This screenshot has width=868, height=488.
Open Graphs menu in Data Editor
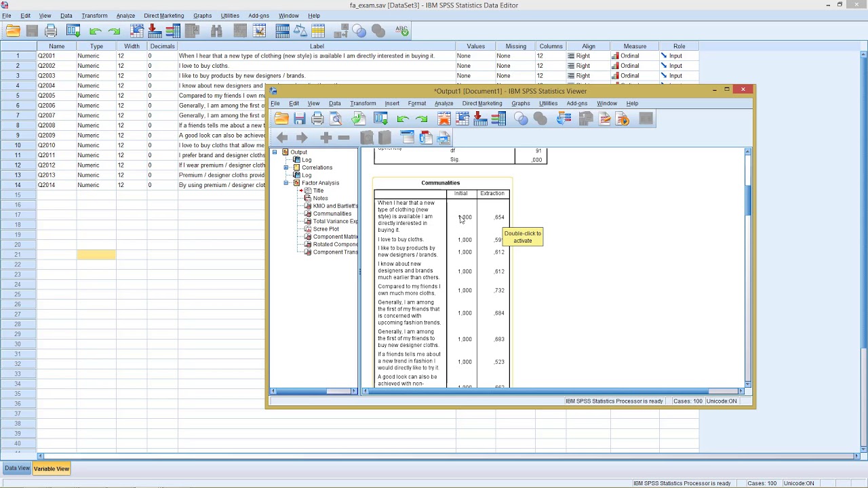[202, 16]
